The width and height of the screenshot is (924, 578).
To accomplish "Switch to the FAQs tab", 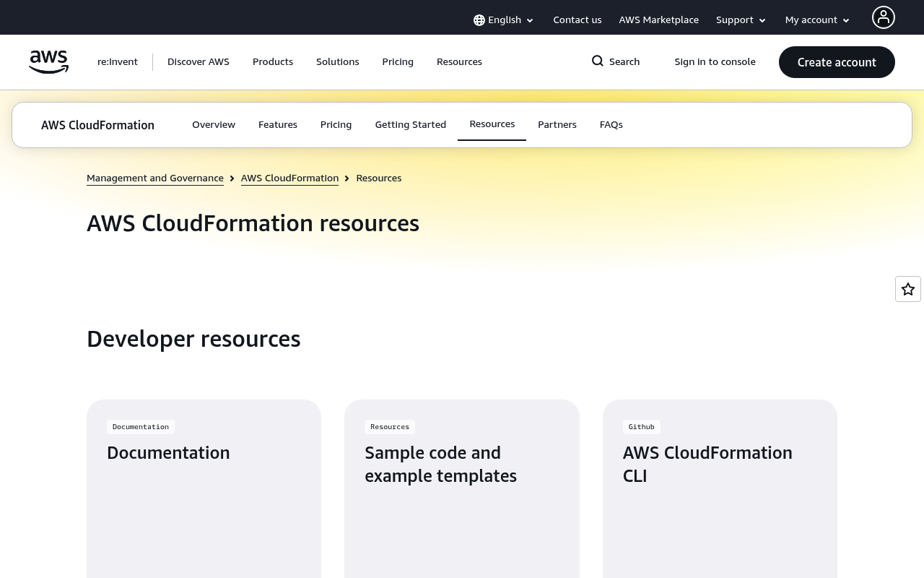I will click(x=611, y=125).
